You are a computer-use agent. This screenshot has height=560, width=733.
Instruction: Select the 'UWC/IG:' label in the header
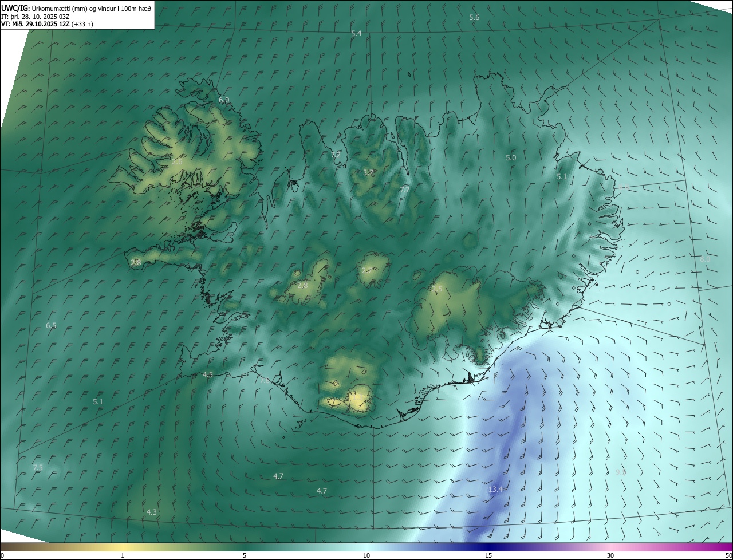pyautogui.click(x=17, y=8)
